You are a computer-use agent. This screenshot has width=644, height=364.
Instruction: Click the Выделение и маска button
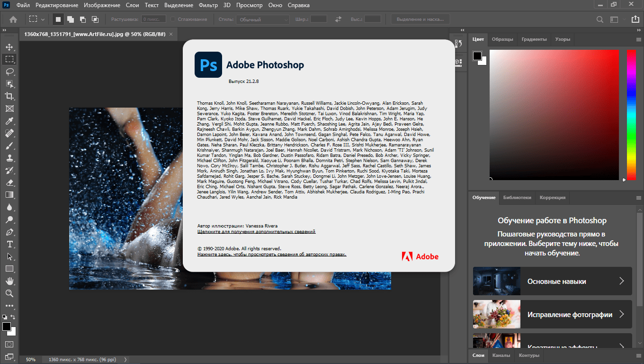click(x=420, y=19)
